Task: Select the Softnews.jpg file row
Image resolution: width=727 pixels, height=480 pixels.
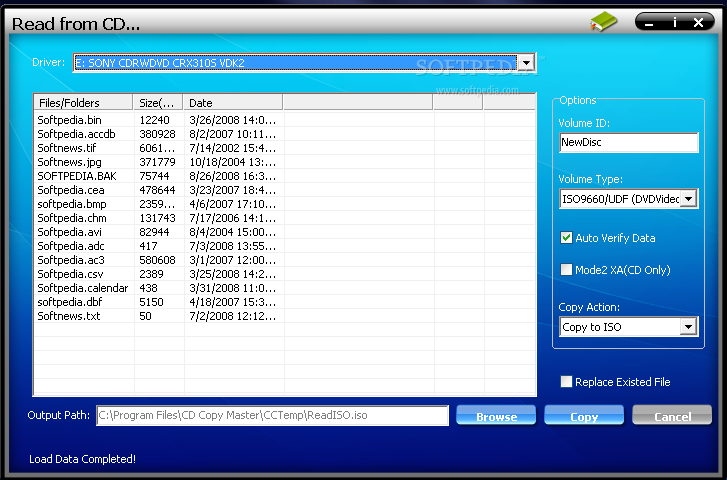Action: (x=285, y=162)
